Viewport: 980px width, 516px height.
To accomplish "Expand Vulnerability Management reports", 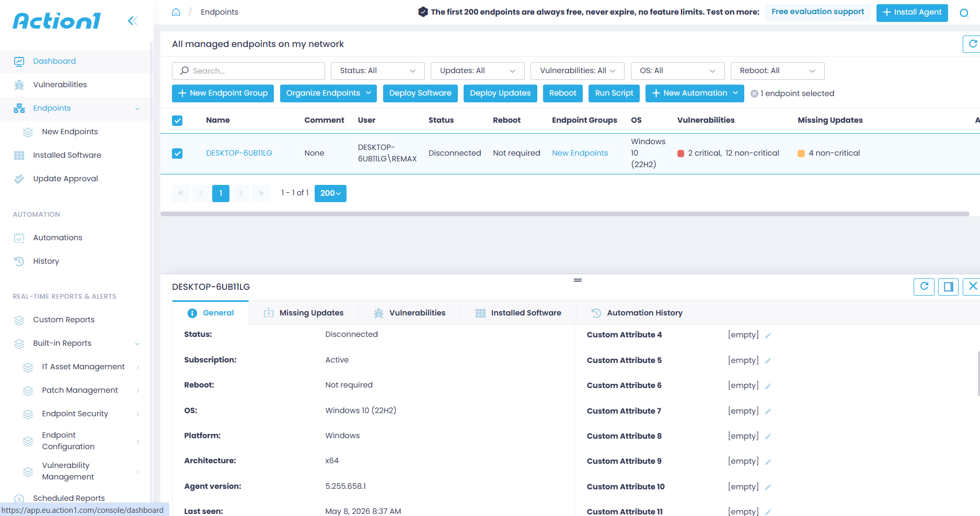I will pyautogui.click(x=137, y=472).
